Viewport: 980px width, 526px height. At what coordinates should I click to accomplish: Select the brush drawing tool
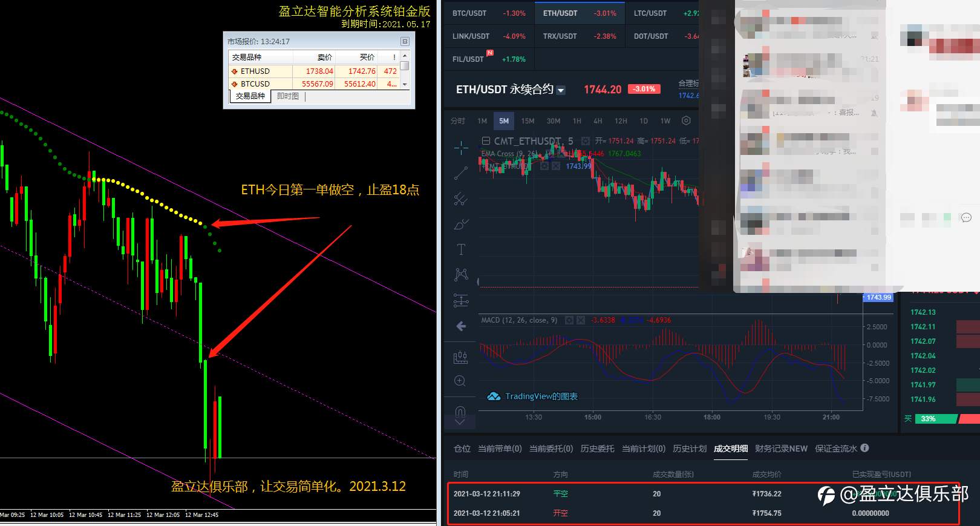click(461, 224)
